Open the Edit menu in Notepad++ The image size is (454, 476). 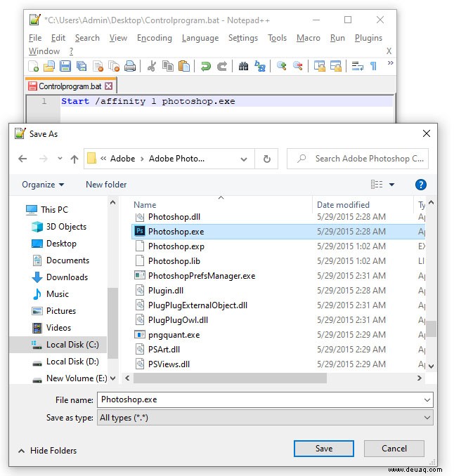pos(58,38)
